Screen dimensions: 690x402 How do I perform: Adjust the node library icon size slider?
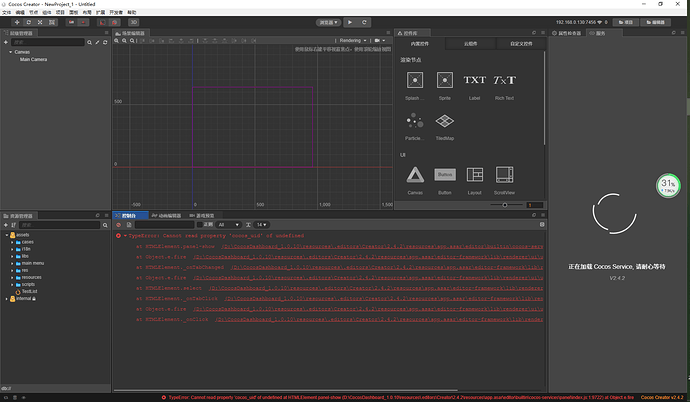coord(506,205)
